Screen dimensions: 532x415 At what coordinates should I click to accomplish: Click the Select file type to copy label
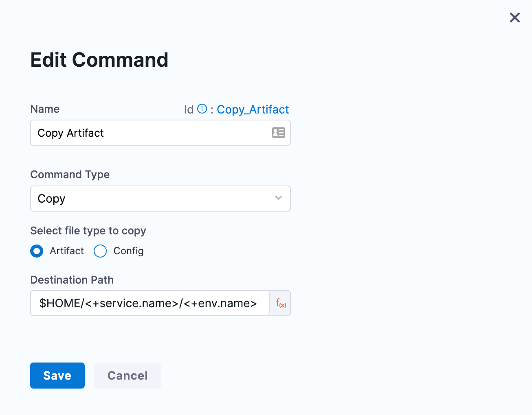88,231
